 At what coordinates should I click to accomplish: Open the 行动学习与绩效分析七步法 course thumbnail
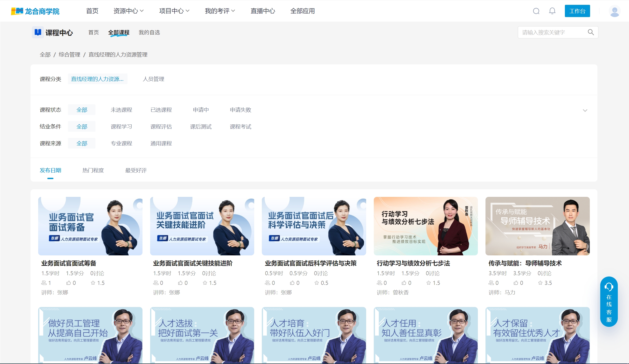(x=425, y=226)
